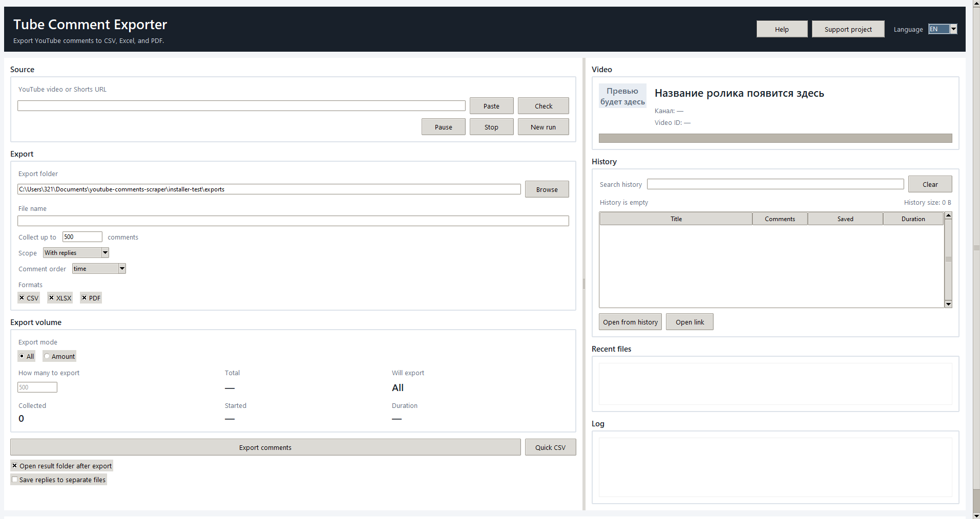Image resolution: width=980 pixels, height=519 pixels.
Task: Sort history by the Title column
Action: 676,219
